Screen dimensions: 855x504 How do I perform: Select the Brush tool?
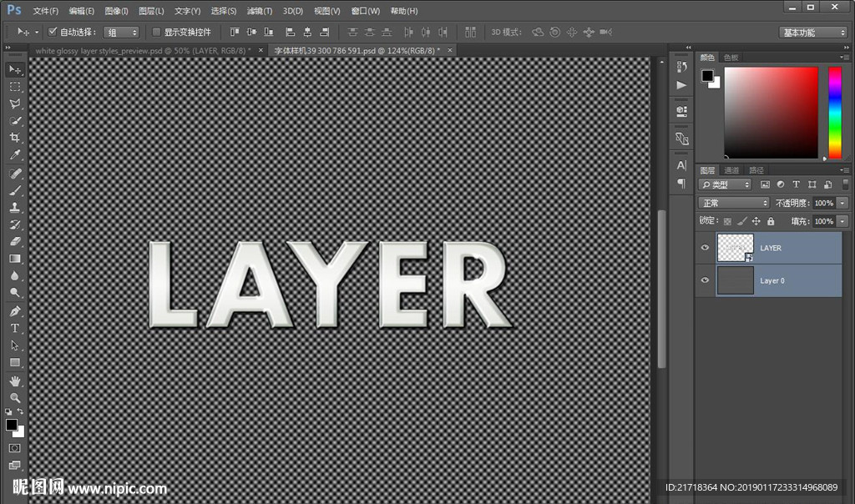pyautogui.click(x=15, y=191)
